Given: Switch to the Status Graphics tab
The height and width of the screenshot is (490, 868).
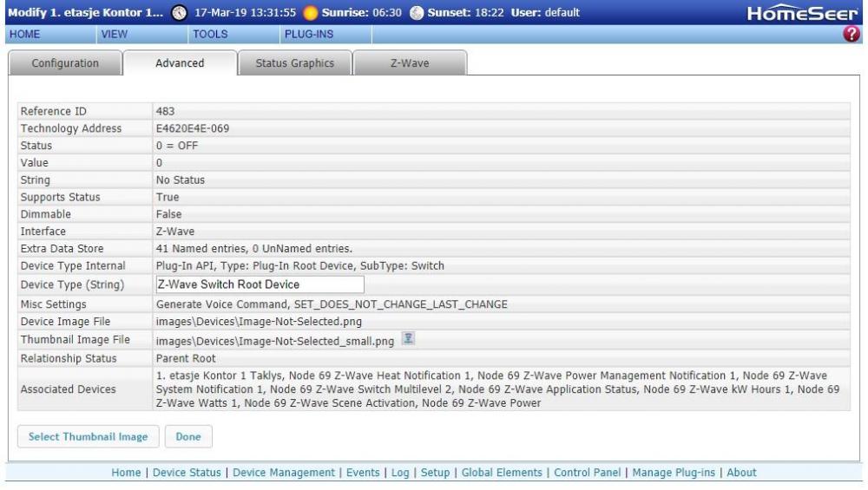Looking at the screenshot, I should tap(294, 63).
